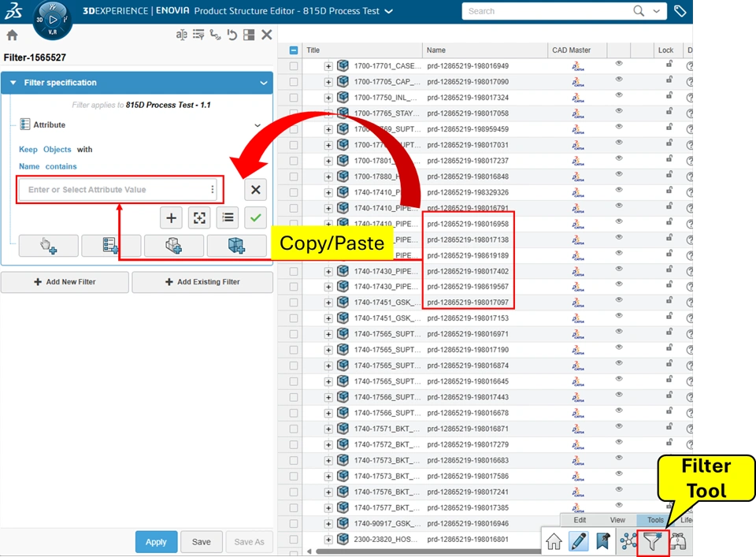
Task: Click the undo icon in filter toolbar
Action: 232,35
